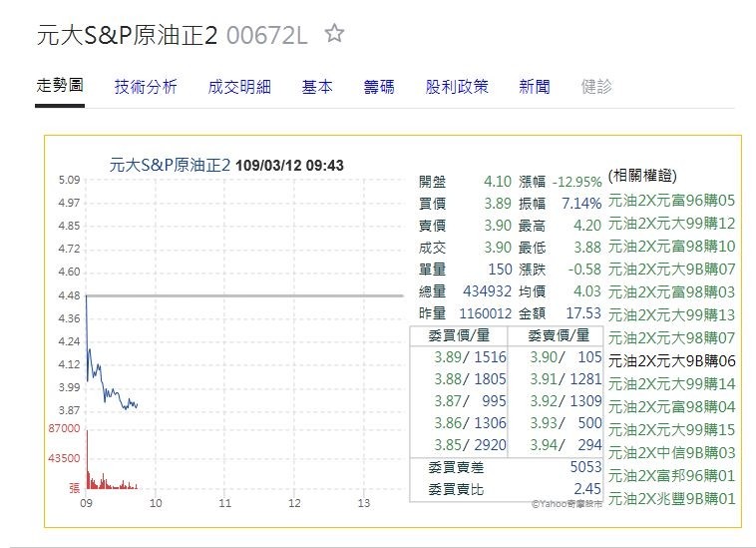This screenshot has height=548, width=756.
Task: Open warrant 元油2X元富98購10
Action: tap(671, 246)
